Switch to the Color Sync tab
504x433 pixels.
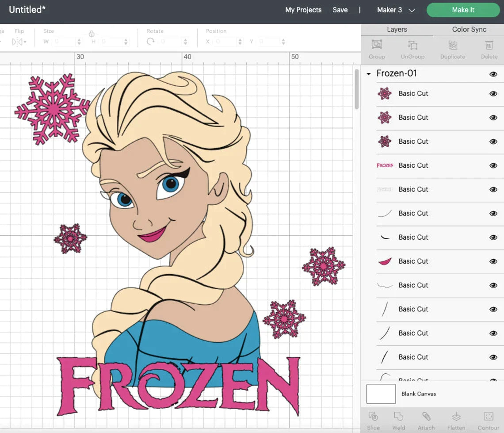click(x=469, y=29)
